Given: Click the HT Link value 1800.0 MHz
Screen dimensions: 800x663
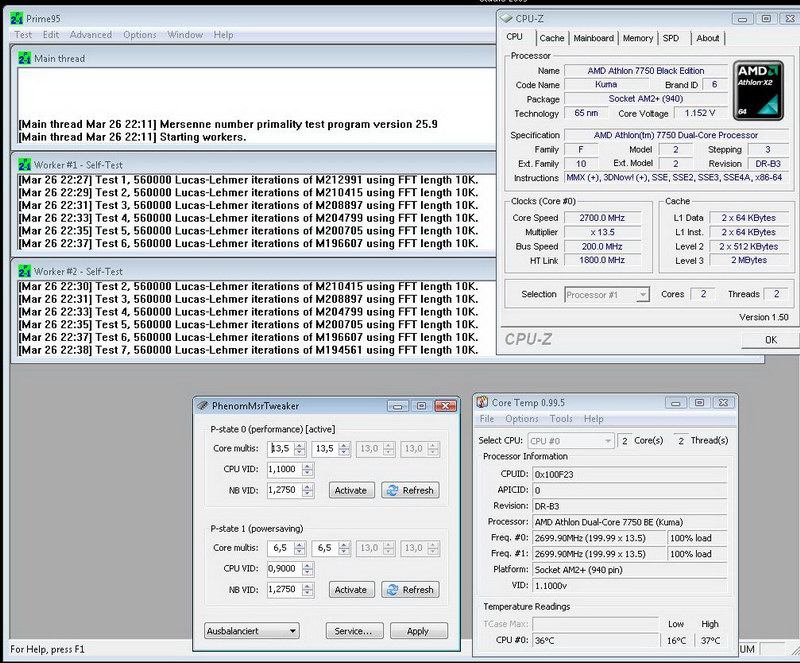Looking at the screenshot, I should click(602, 260).
